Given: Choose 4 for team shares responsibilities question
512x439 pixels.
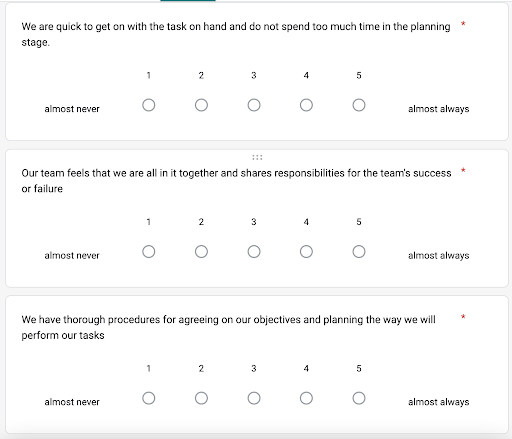Looking at the screenshot, I should [x=306, y=252].
